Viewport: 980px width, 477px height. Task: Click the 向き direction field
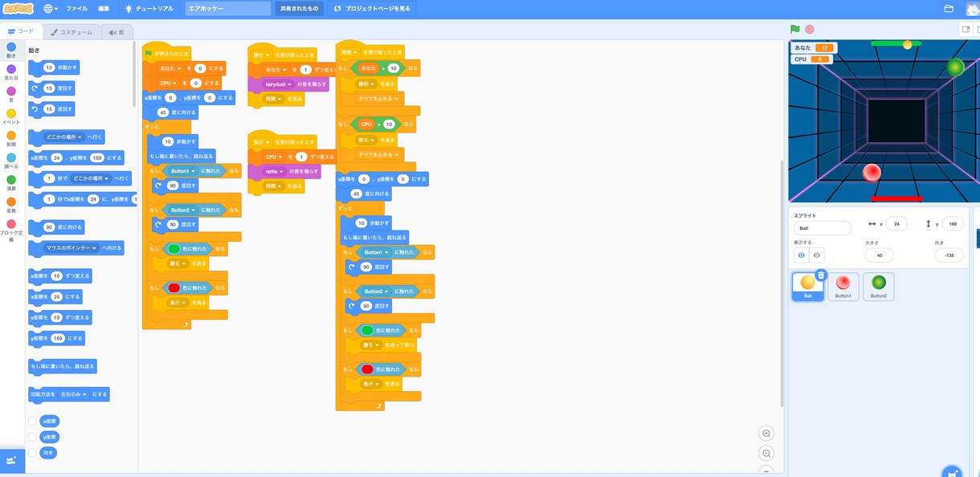point(949,255)
